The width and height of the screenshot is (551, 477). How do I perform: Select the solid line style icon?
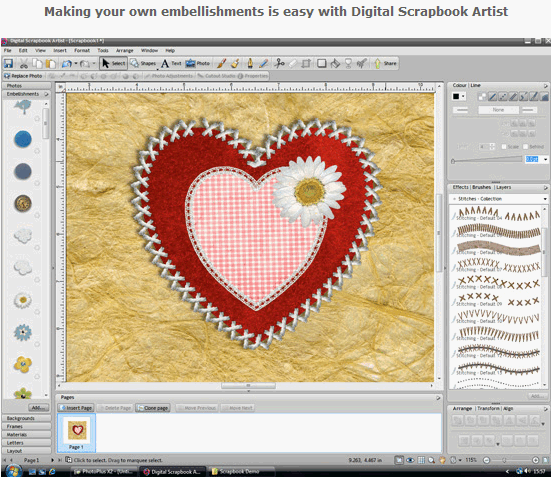coord(493,96)
